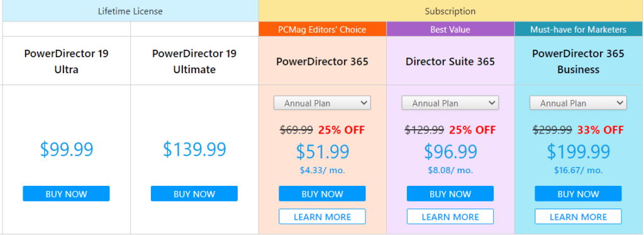Select the Subscription header
The height and width of the screenshot is (235, 644).
coord(450,11)
